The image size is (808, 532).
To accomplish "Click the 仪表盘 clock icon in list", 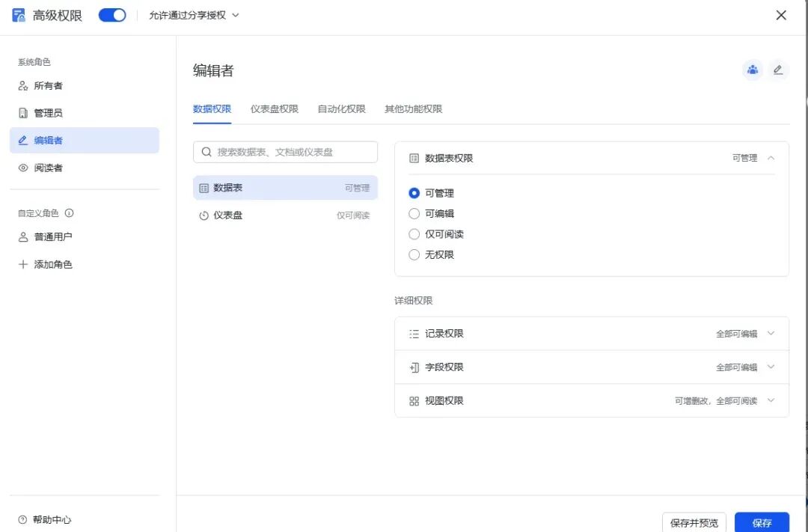I will [203, 215].
